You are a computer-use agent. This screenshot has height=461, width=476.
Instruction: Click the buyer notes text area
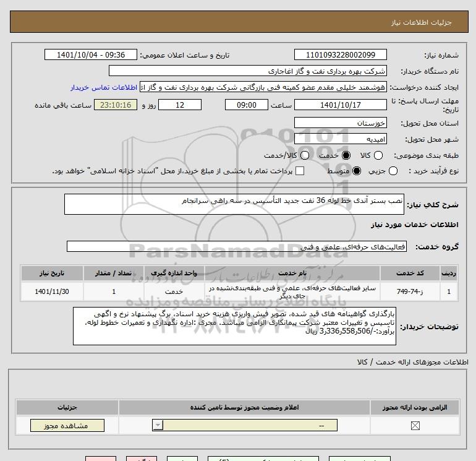[x=234, y=326]
